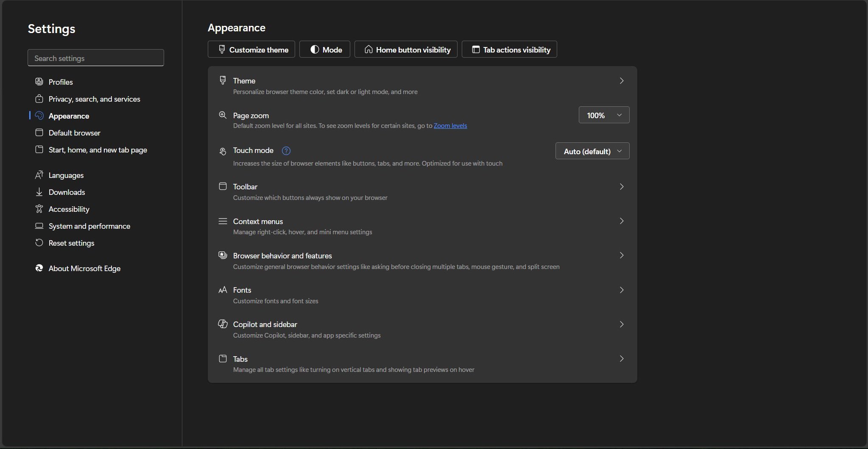Open the Theme settings text row

click(422, 86)
